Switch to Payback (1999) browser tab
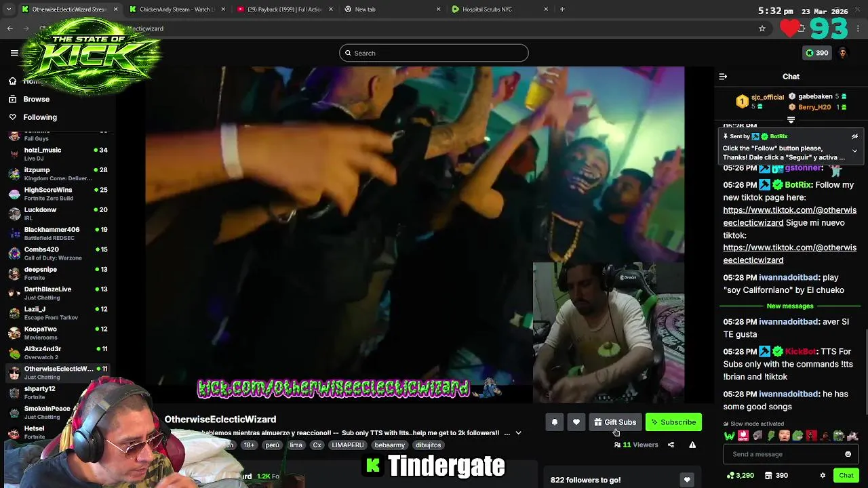The width and height of the screenshot is (868, 488). point(285,9)
